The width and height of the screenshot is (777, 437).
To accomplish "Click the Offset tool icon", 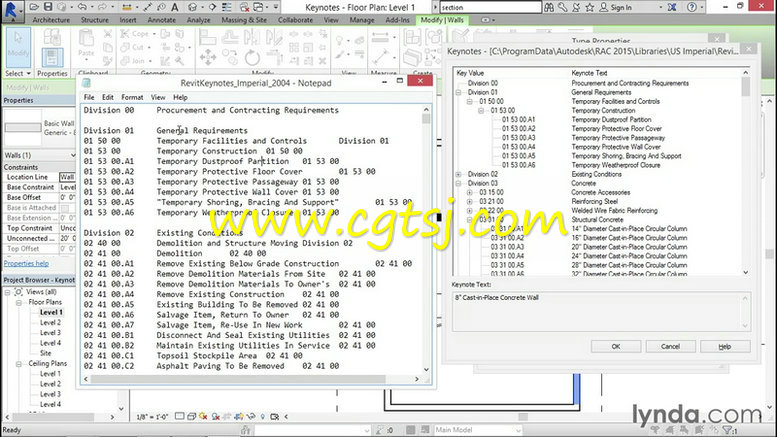I will 230,37.
